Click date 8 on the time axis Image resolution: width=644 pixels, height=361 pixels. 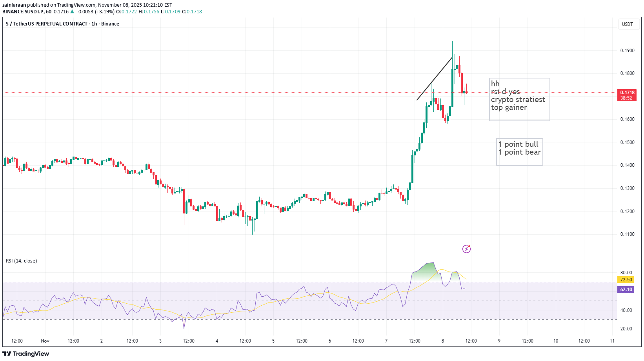tap(442, 341)
